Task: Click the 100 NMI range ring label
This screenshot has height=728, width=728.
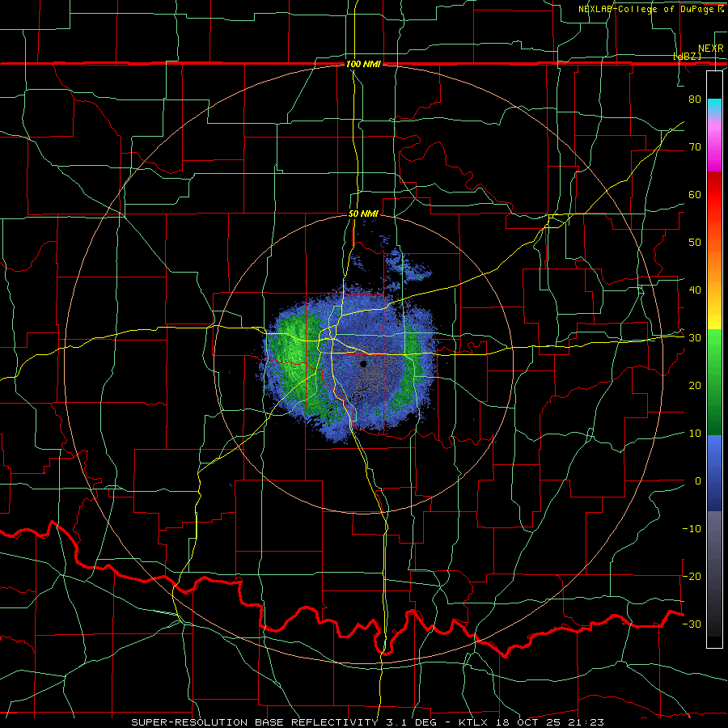Action: pyautogui.click(x=363, y=64)
